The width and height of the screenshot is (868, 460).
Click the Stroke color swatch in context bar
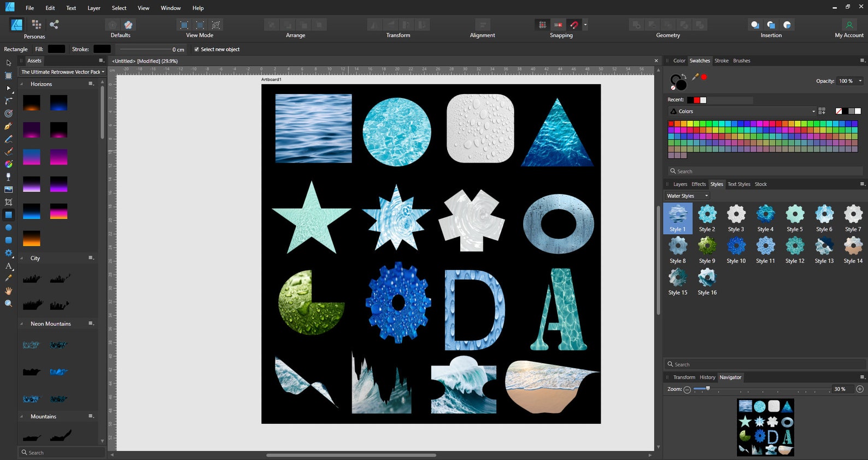[102, 49]
